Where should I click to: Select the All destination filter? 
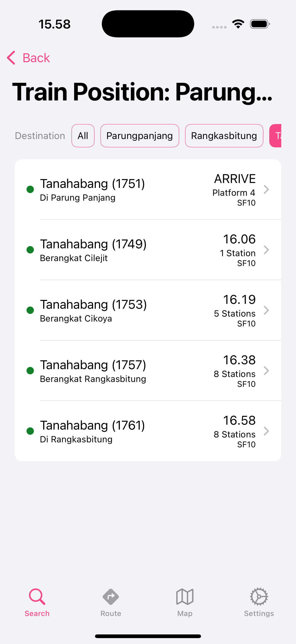pyautogui.click(x=83, y=136)
